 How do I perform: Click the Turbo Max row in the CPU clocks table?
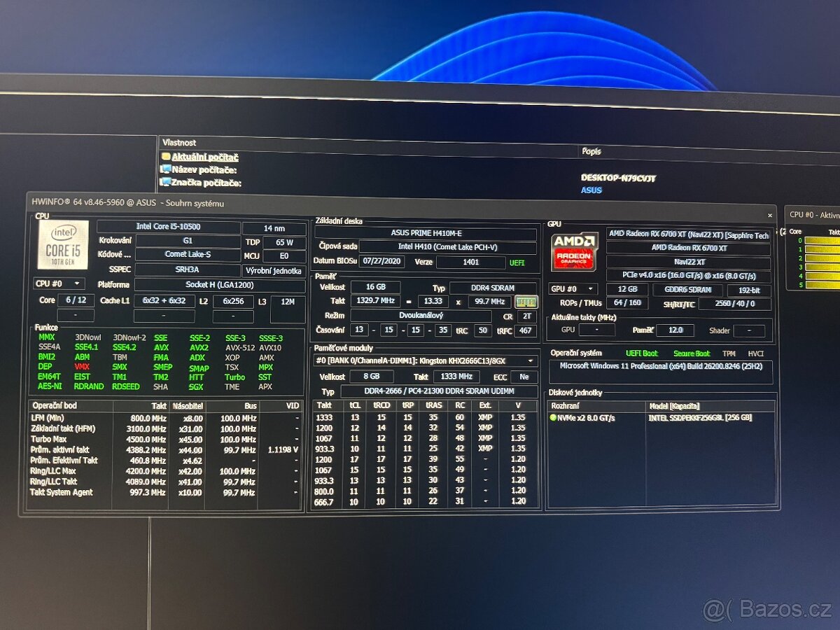coord(165,440)
